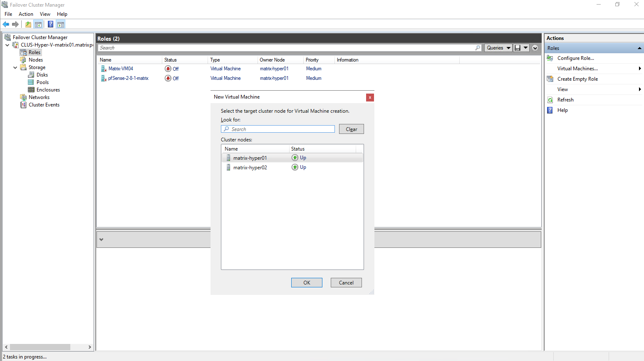Click the left pane horizontal scrollbar
Viewport: 644px width, 361px height.
tap(40, 347)
